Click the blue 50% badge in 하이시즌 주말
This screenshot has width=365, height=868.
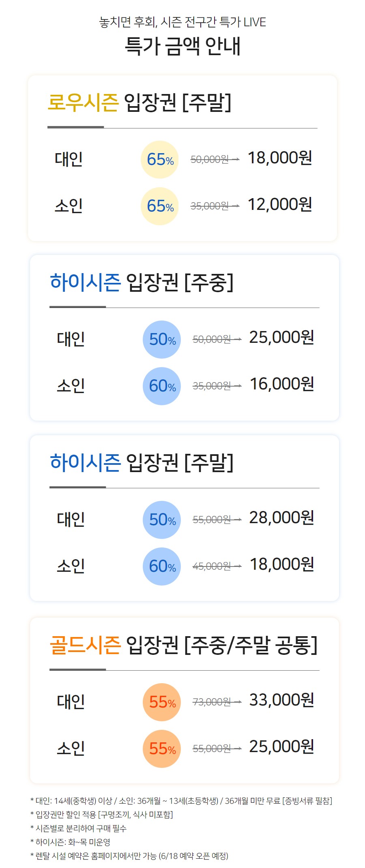tap(162, 520)
